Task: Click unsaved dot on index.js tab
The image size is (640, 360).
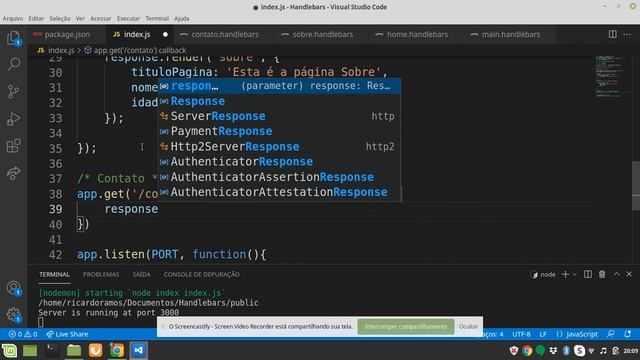Action: [x=165, y=35]
